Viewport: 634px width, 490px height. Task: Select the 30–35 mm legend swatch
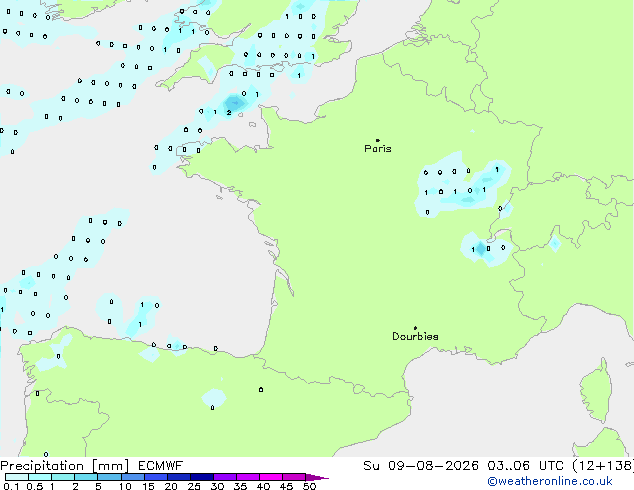(x=224, y=477)
